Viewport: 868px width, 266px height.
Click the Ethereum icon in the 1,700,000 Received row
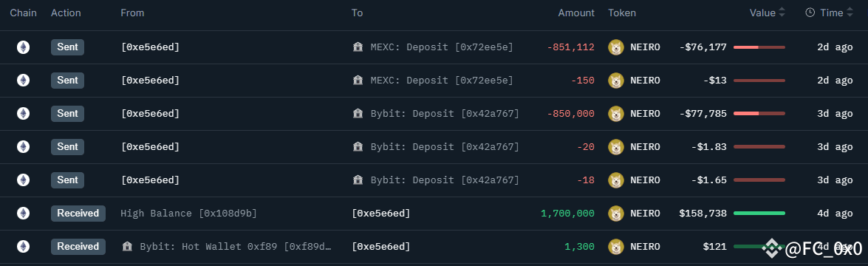(x=23, y=214)
